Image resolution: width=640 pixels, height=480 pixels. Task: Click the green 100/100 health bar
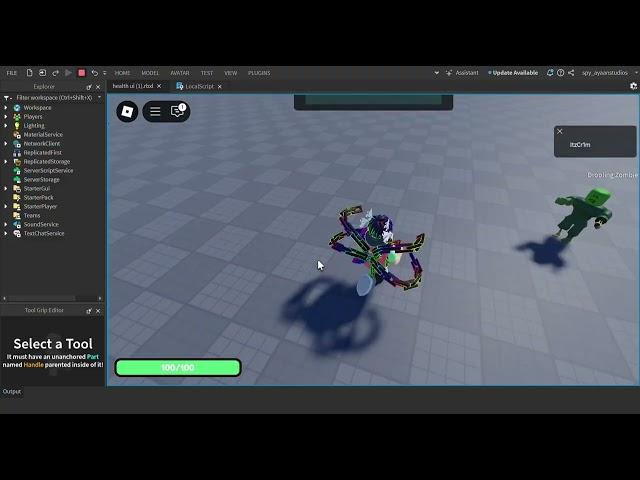click(x=178, y=368)
